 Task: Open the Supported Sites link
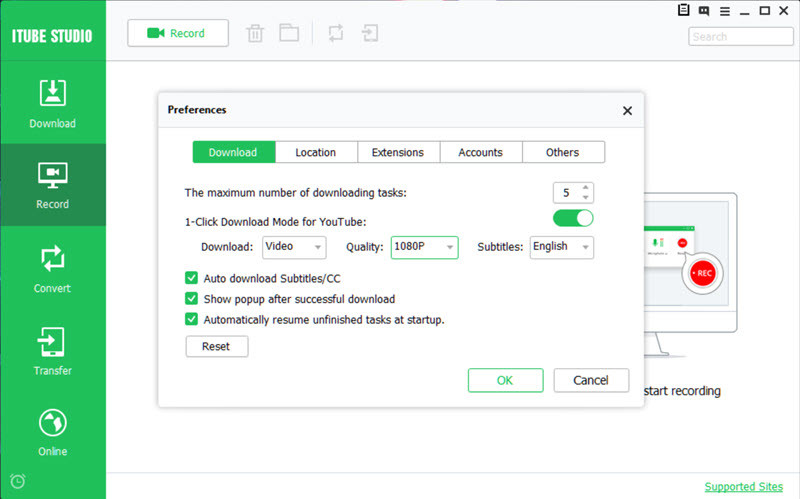click(743, 487)
